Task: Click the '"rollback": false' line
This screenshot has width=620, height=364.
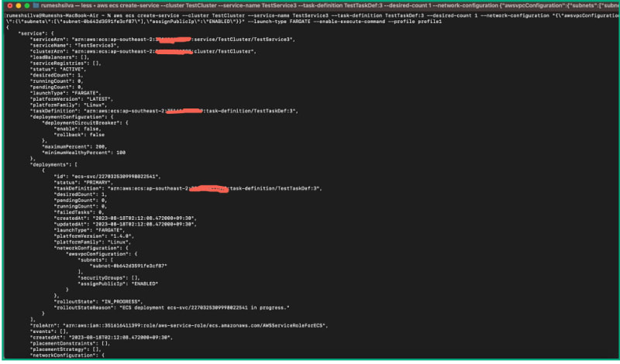Action: tap(79, 135)
